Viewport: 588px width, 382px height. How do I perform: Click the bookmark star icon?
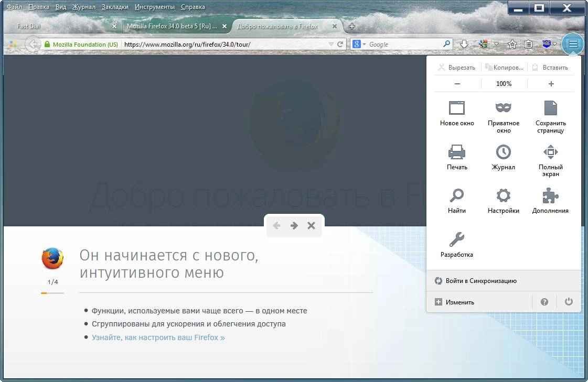click(x=512, y=44)
